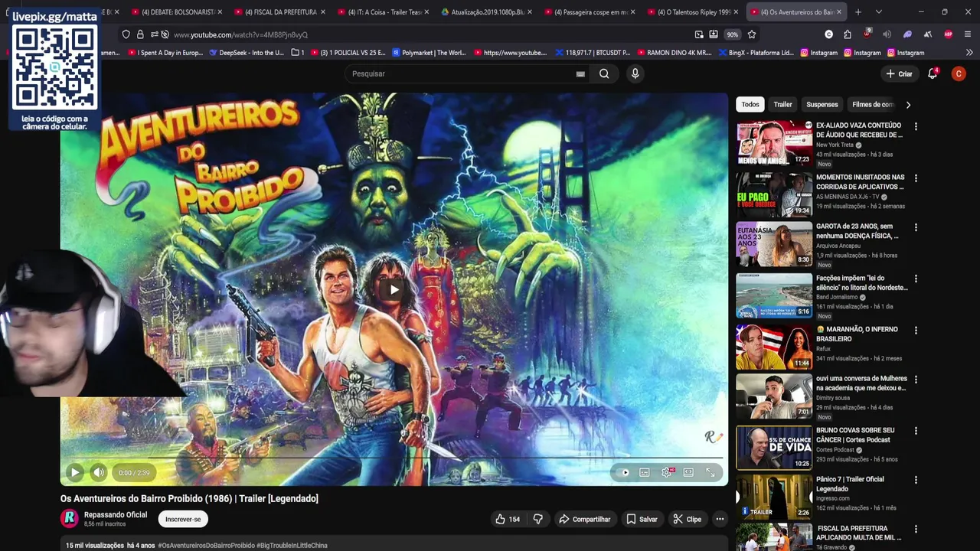
Task: Open more actions menu beside Clipe
Action: point(720,519)
